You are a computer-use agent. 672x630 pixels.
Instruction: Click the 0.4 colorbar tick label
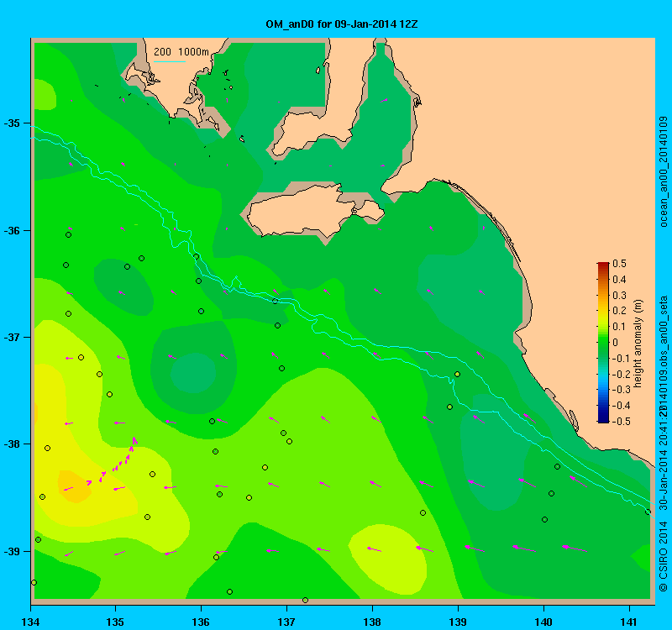[x=619, y=280]
